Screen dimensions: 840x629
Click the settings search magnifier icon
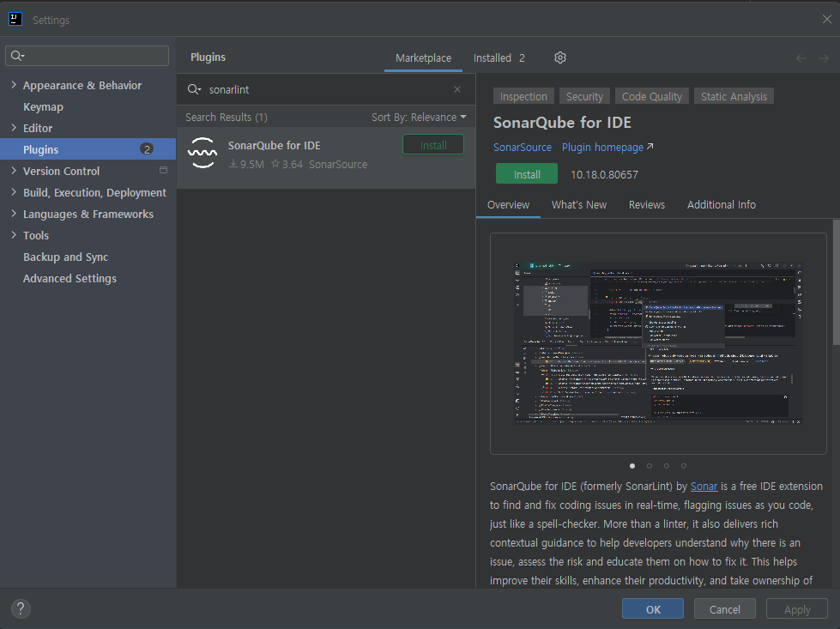(x=17, y=56)
